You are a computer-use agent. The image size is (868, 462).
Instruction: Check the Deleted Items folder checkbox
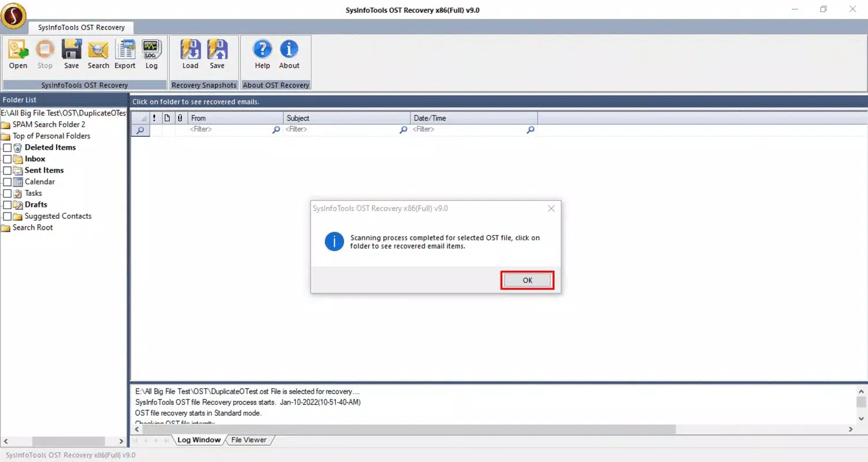click(8, 148)
